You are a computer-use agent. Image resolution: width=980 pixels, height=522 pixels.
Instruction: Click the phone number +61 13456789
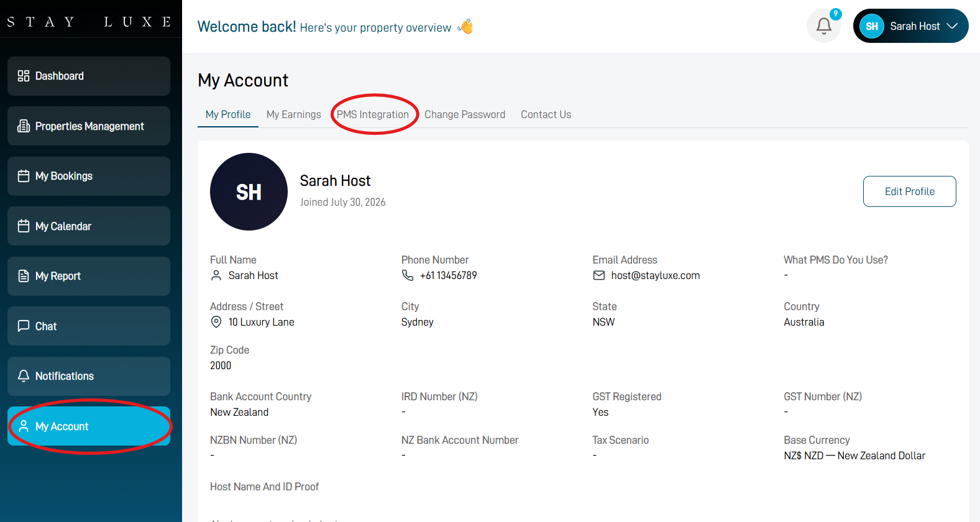click(449, 275)
